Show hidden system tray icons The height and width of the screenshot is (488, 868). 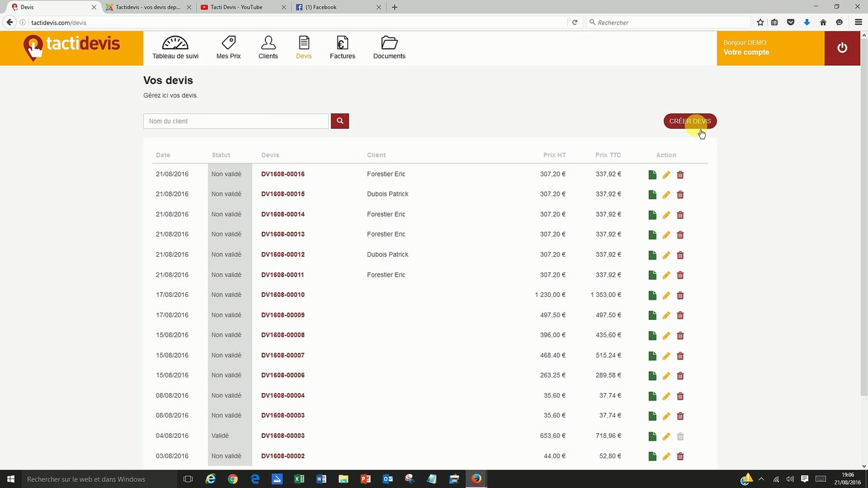(761, 479)
